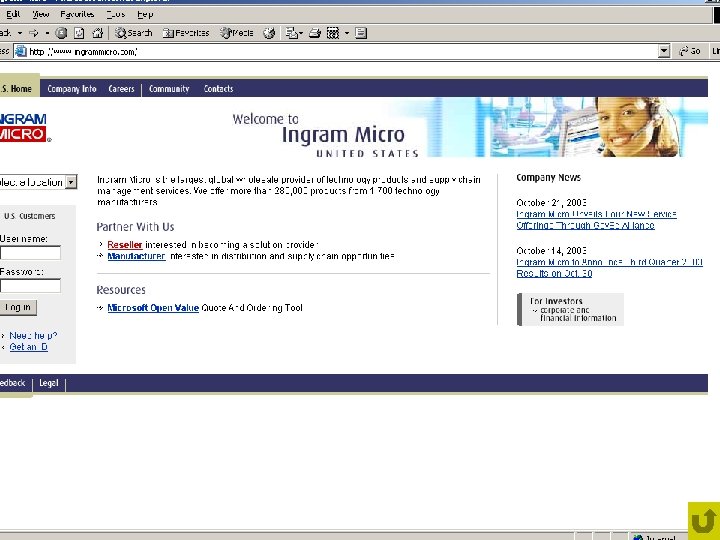Open the Careers navigation tab
This screenshot has height=540, width=720.
(121, 89)
